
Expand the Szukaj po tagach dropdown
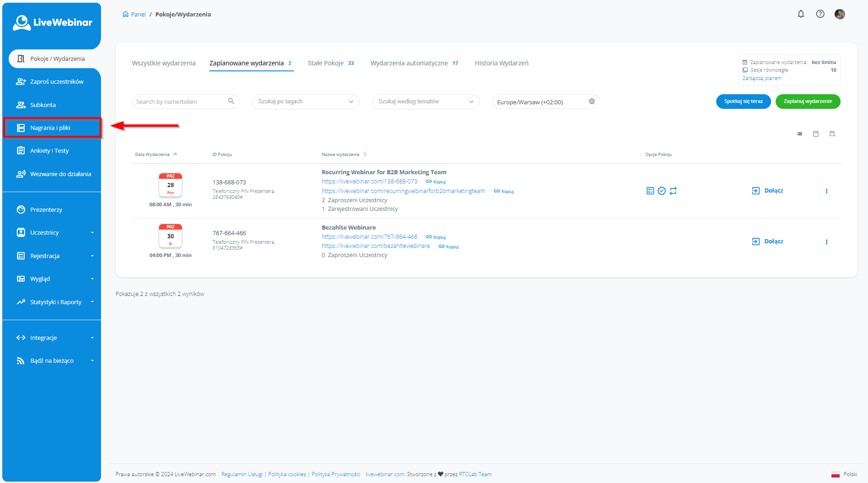[x=305, y=102]
